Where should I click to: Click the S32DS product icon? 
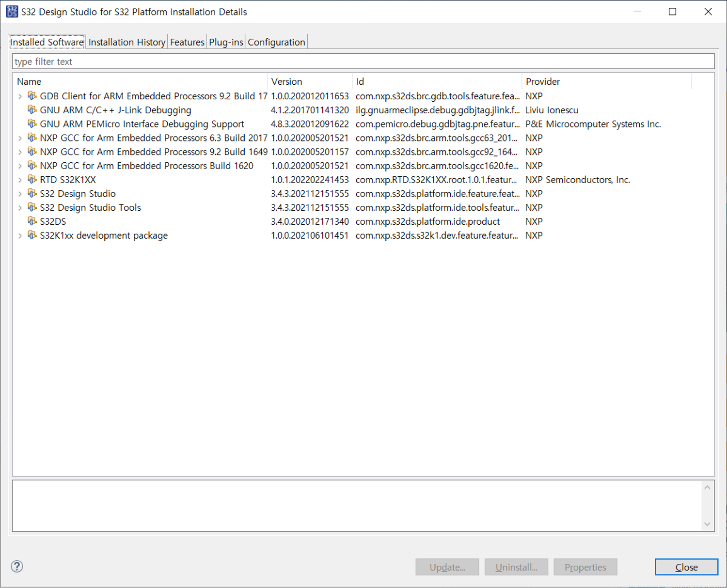32,221
